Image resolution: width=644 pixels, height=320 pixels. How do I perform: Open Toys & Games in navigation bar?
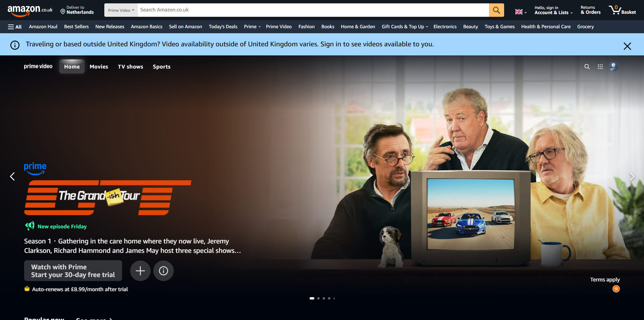[x=499, y=27]
